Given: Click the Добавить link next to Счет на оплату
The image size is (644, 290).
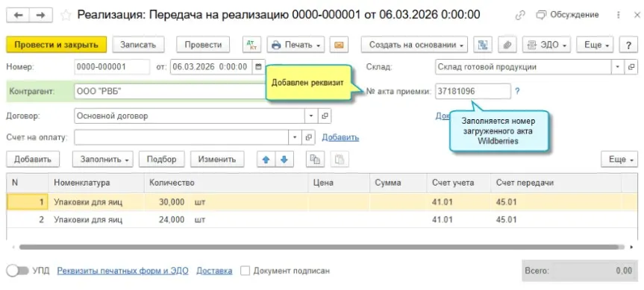Looking at the screenshot, I should click(340, 137).
